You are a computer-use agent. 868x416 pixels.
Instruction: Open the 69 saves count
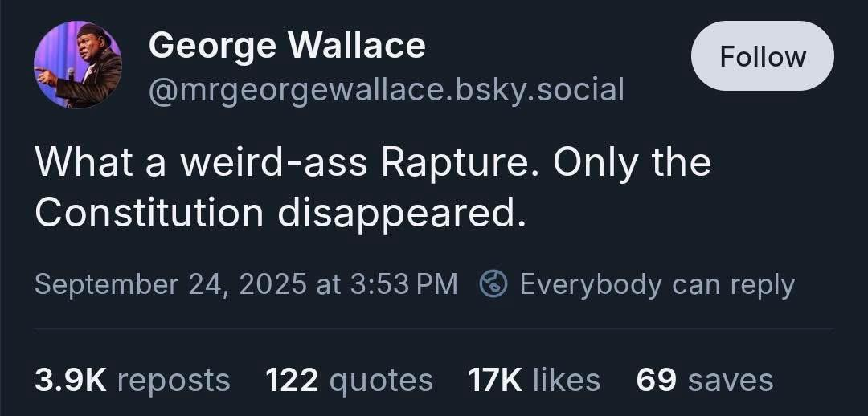(x=655, y=379)
